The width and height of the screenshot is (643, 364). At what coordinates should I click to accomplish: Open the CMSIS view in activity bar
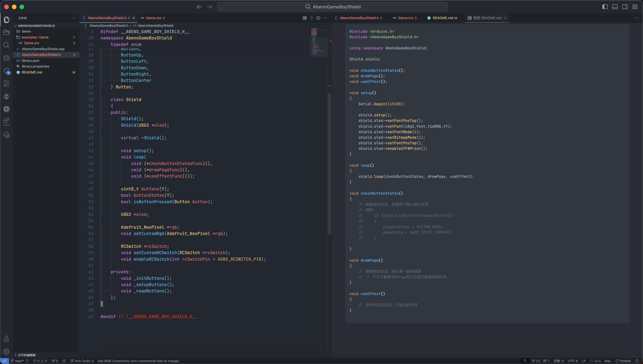(7, 122)
